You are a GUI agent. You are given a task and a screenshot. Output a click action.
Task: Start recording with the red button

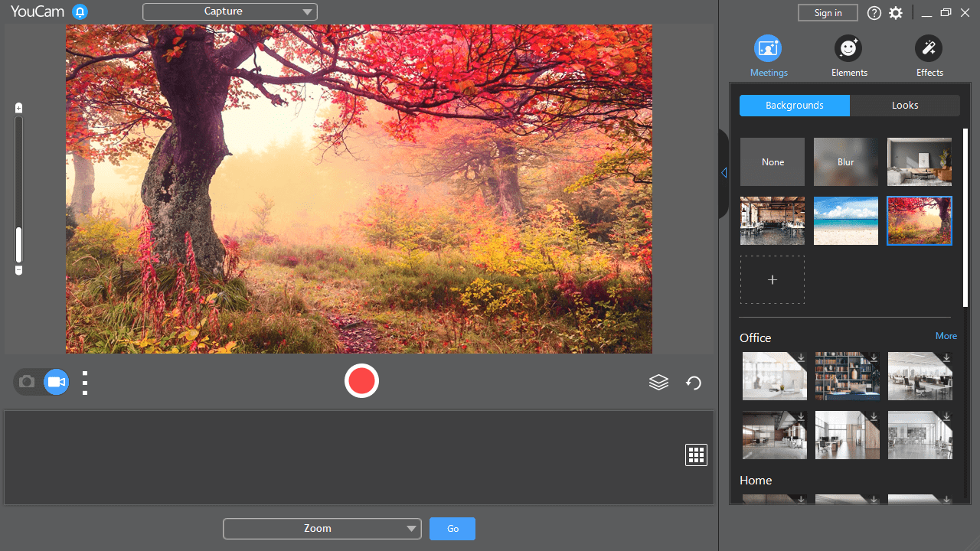[361, 380]
